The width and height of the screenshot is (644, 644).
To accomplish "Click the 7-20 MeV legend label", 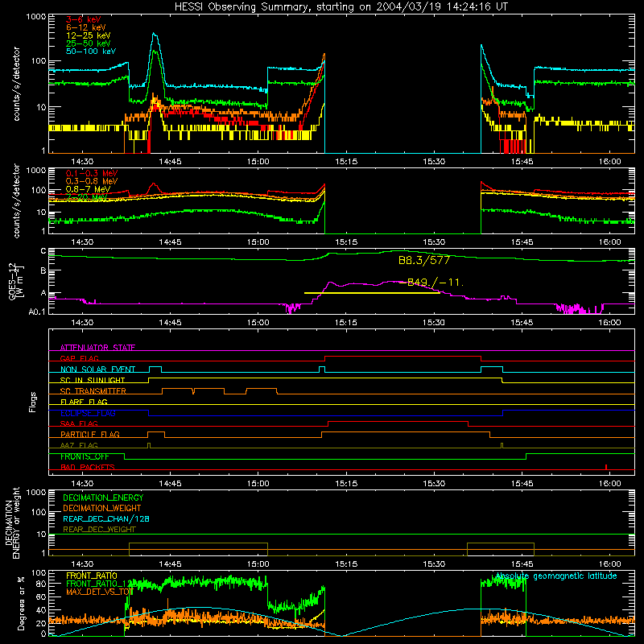I will point(86,197).
